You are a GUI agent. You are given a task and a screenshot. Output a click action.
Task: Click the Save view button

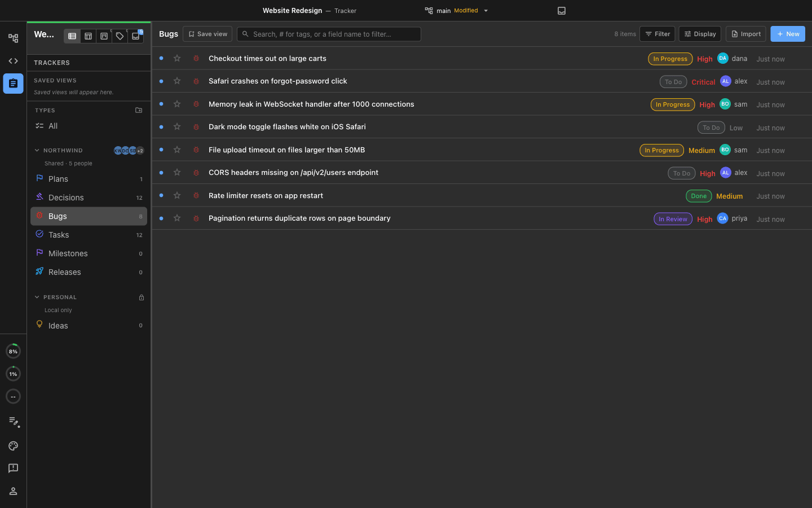click(208, 34)
